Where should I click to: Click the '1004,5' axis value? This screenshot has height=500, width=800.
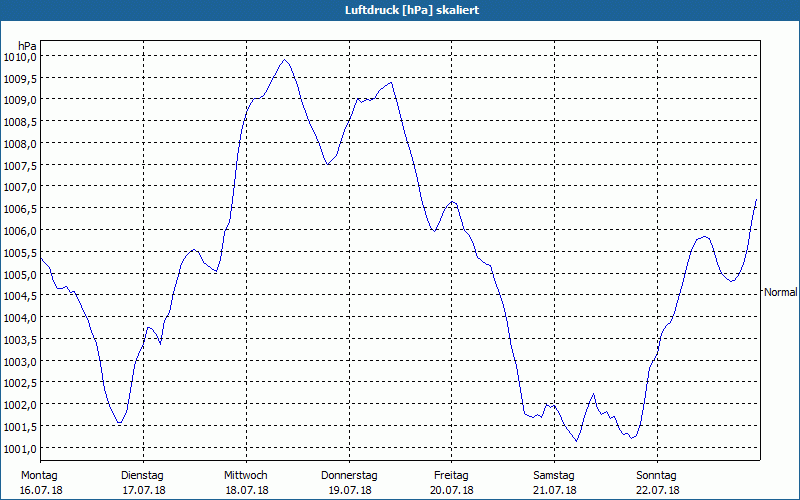point(20,296)
